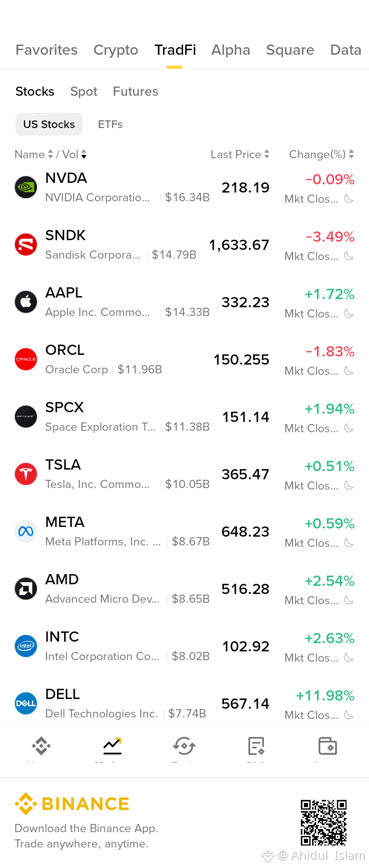Switch to the Crypto tab
The image size is (369, 868).
tap(116, 50)
